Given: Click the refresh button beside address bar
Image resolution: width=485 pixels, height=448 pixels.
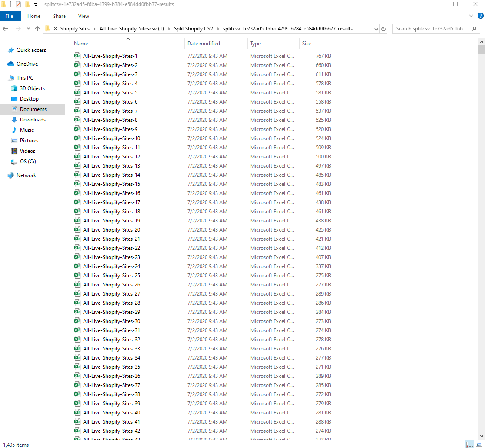Looking at the screenshot, I should (384, 29).
